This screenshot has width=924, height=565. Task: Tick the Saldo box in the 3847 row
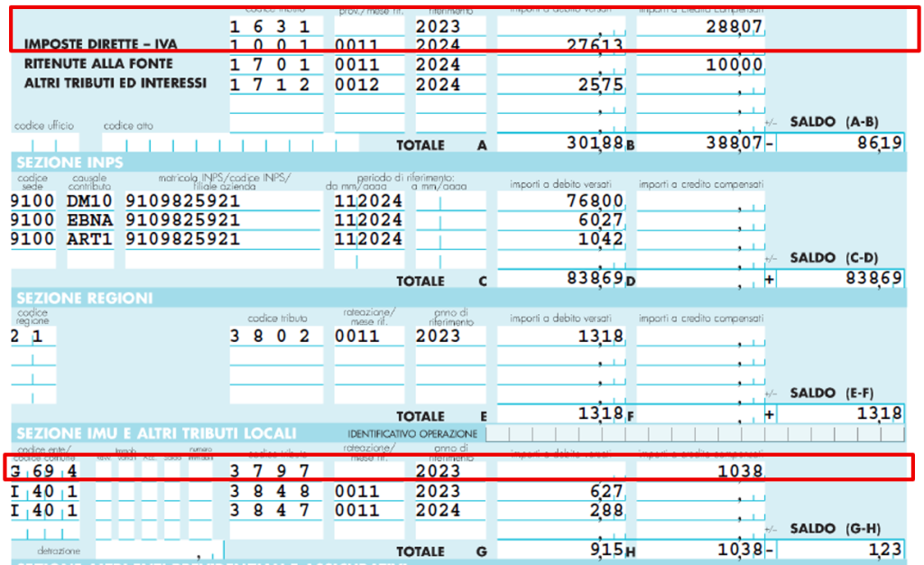173,511
